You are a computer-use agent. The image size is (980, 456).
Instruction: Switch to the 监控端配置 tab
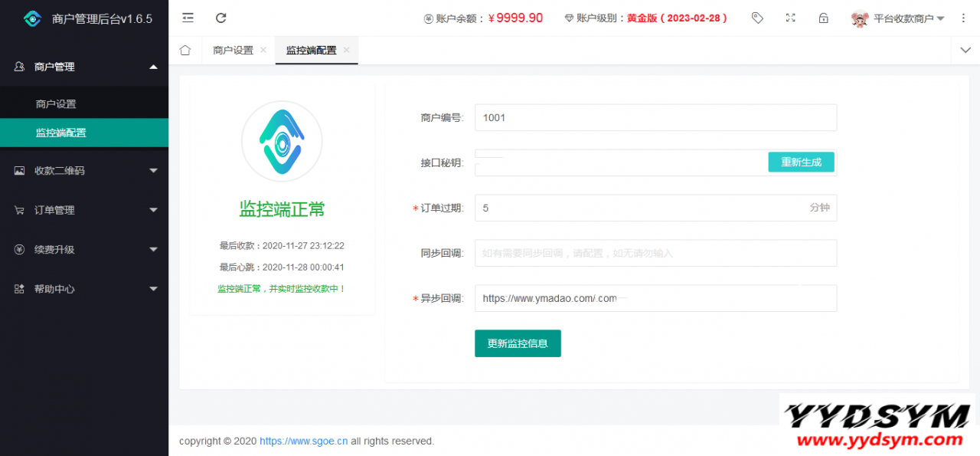click(x=311, y=50)
